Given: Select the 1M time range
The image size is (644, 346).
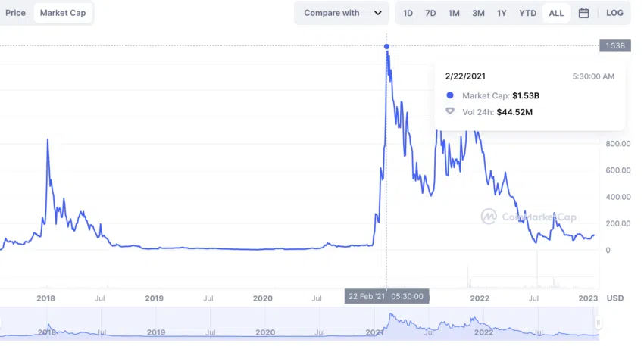Looking at the screenshot, I should 454,13.
